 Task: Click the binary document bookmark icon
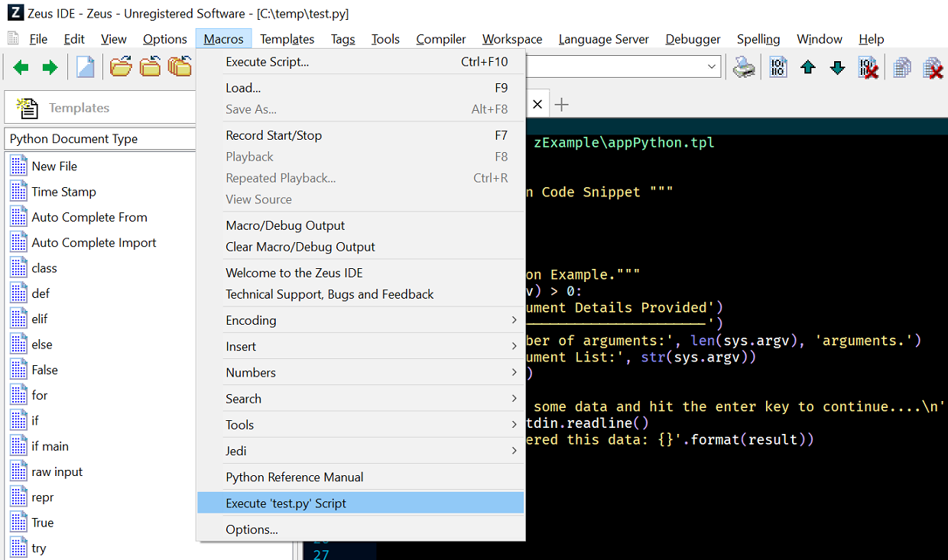(778, 67)
